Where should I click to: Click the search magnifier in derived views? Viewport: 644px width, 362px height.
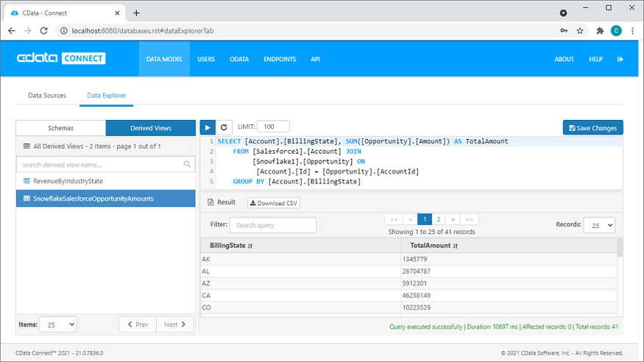click(187, 164)
